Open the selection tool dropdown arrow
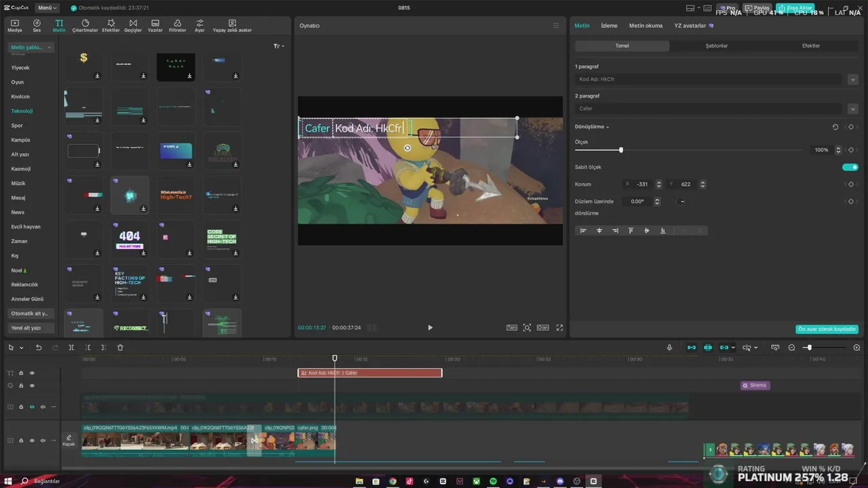868x488 pixels. pyautogui.click(x=22, y=348)
